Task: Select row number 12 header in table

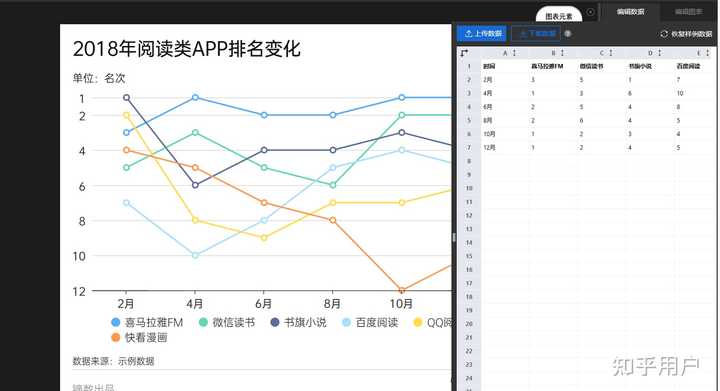Action: click(469, 215)
